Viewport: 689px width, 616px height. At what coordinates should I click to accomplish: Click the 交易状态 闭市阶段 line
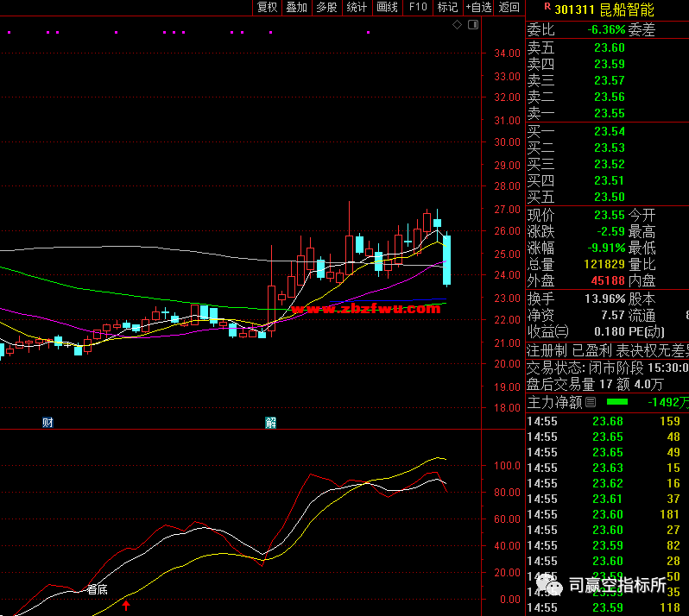pyautogui.click(x=608, y=368)
